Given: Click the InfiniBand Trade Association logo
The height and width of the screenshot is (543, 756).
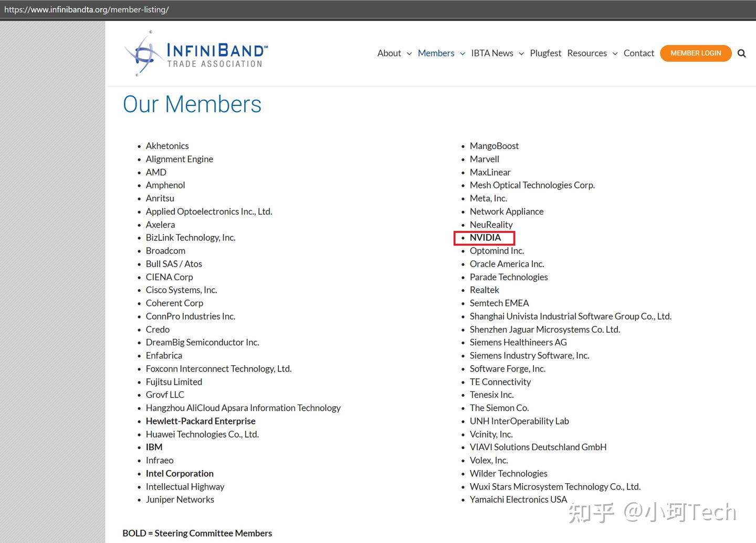Looking at the screenshot, I should click(x=196, y=54).
